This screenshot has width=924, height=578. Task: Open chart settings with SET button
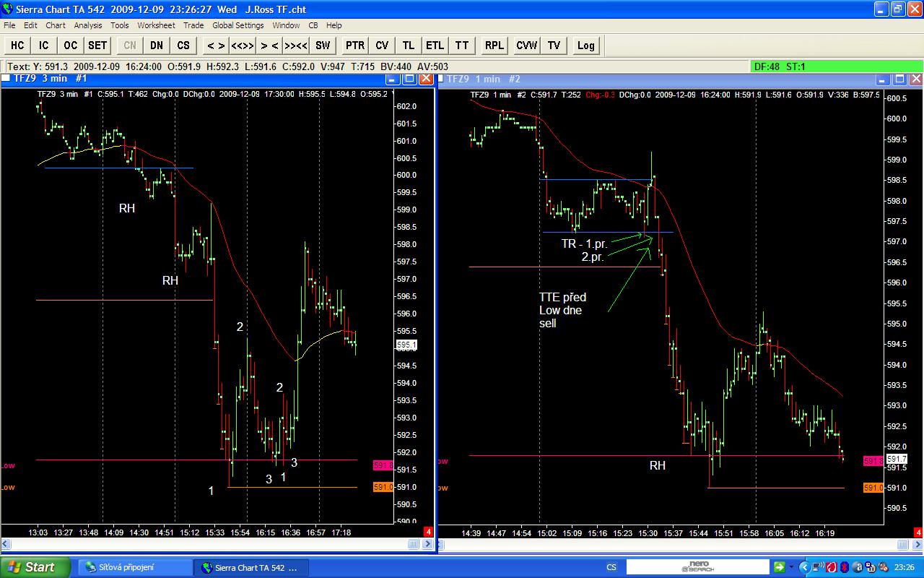97,46
